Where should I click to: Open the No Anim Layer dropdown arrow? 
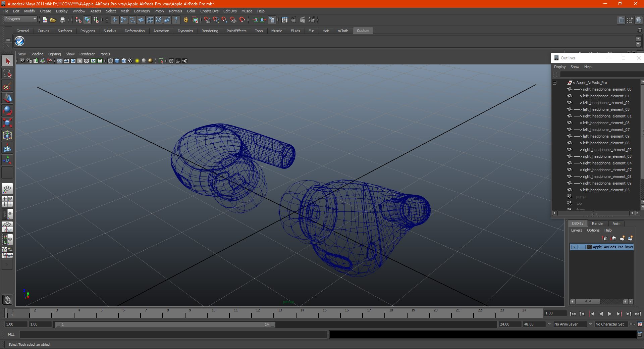(x=549, y=324)
